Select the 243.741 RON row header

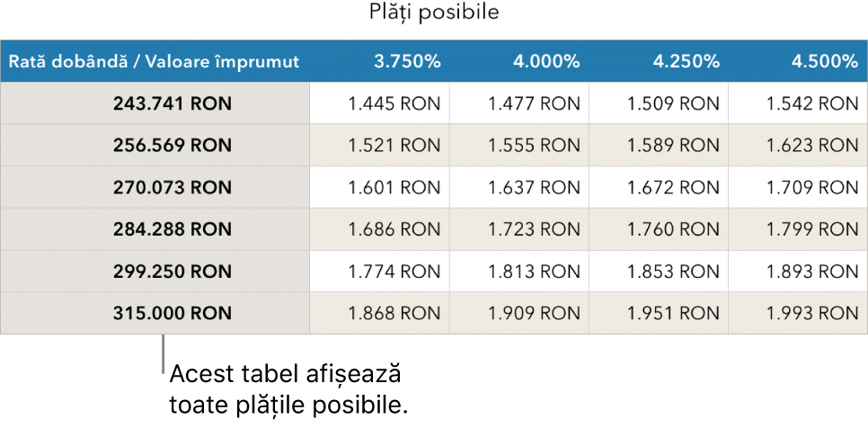pyautogui.click(x=172, y=103)
